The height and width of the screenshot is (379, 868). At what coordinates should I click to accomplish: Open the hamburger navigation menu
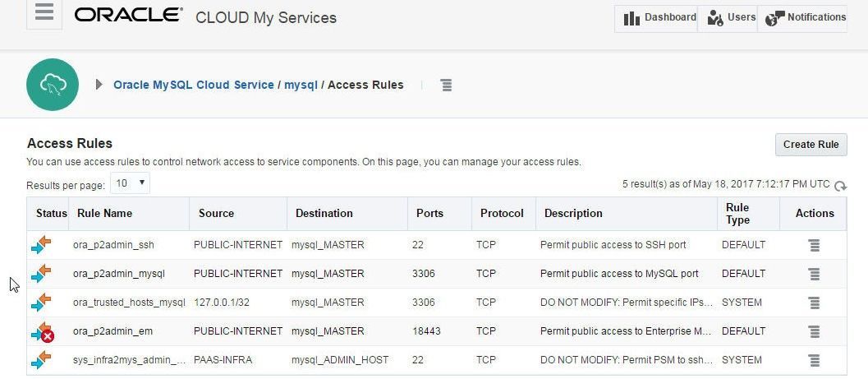pyautogui.click(x=44, y=13)
